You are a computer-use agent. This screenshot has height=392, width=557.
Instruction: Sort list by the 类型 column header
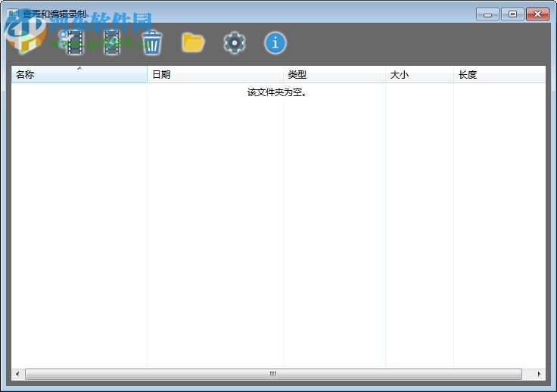(x=335, y=75)
